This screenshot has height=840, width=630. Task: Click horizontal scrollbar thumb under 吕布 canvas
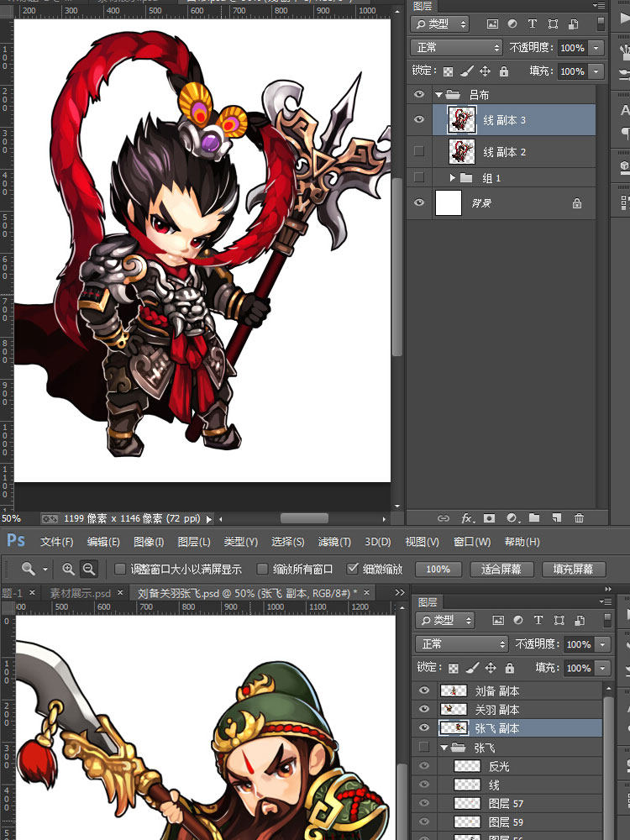tap(304, 518)
